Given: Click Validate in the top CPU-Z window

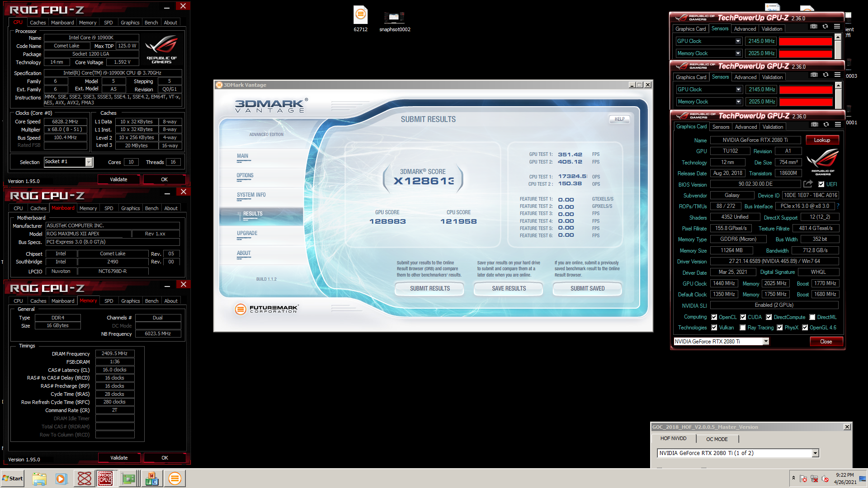Looking at the screenshot, I should (118, 179).
